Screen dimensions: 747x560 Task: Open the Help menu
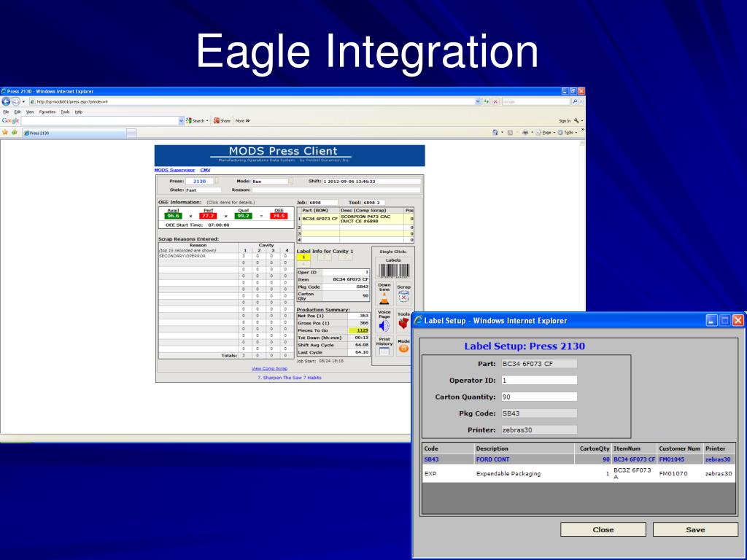(x=79, y=112)
